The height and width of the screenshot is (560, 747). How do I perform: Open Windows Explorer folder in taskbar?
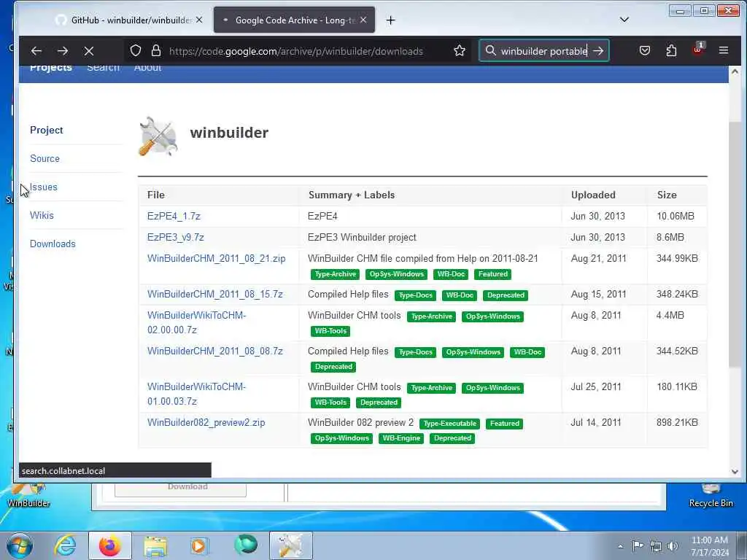coord(155,545)
